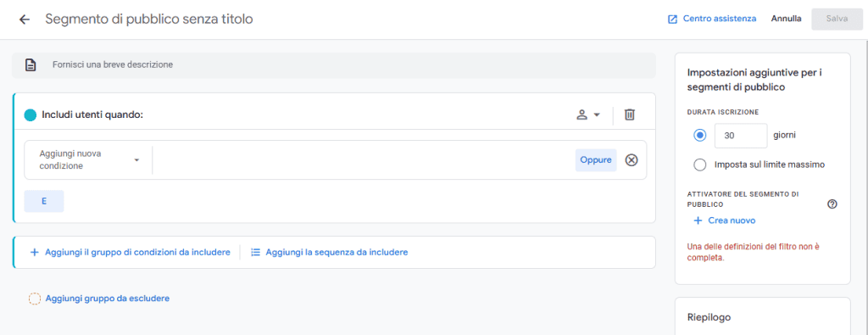Click the Oppure button
The height and width of the screenshot is (335, 868).
596,160
